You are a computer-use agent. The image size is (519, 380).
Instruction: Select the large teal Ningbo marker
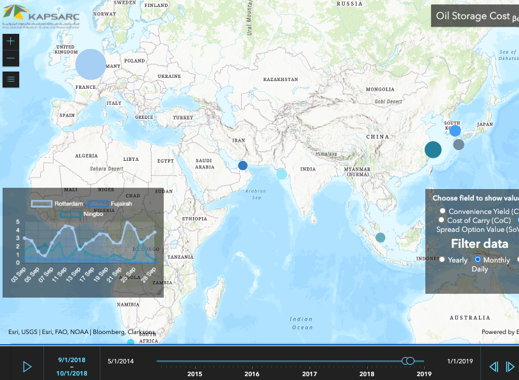(x=433, y=150)
